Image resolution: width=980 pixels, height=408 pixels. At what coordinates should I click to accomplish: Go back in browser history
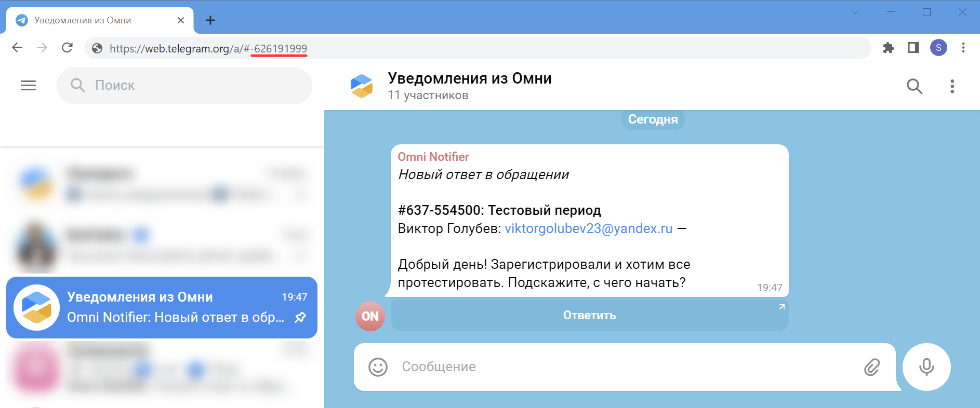[17, 48]
